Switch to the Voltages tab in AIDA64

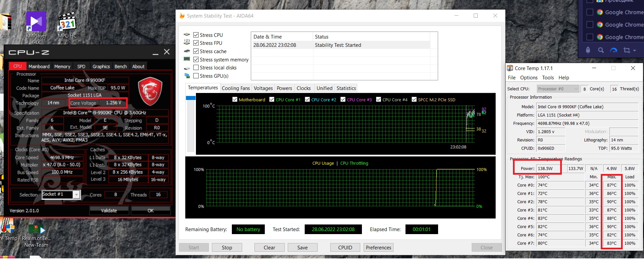tap(263, 88)
